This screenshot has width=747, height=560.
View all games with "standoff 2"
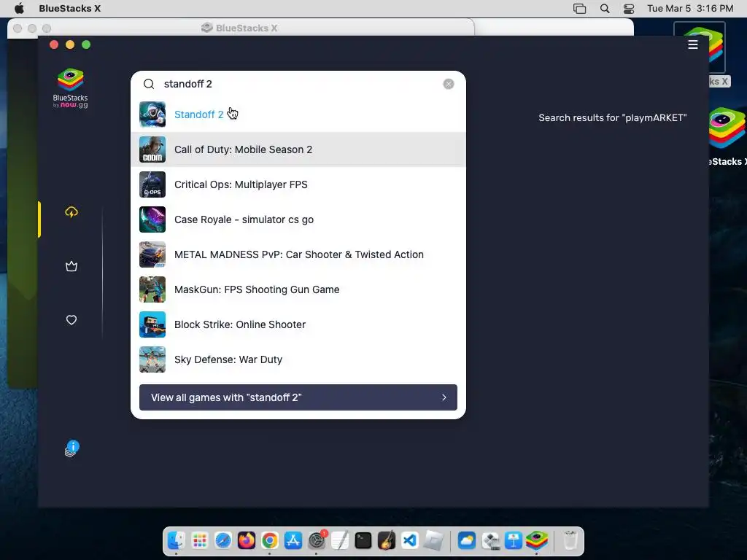298,397
